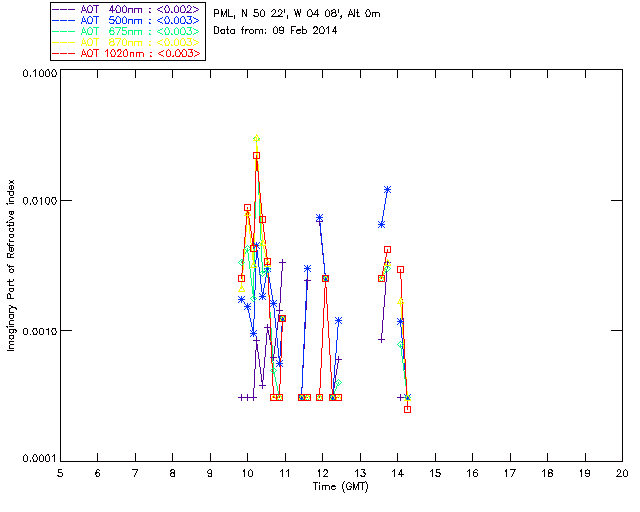Click the x-axis tick label 10

pos(247,473)
